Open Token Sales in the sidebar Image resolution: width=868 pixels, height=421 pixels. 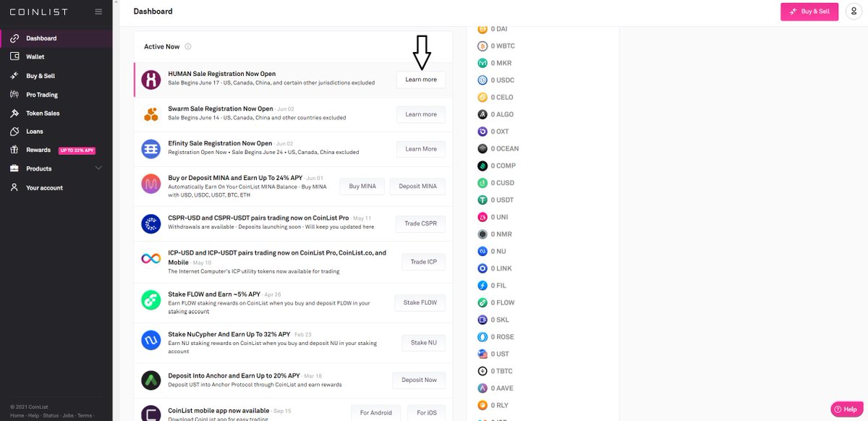click(x=43, y=114)
